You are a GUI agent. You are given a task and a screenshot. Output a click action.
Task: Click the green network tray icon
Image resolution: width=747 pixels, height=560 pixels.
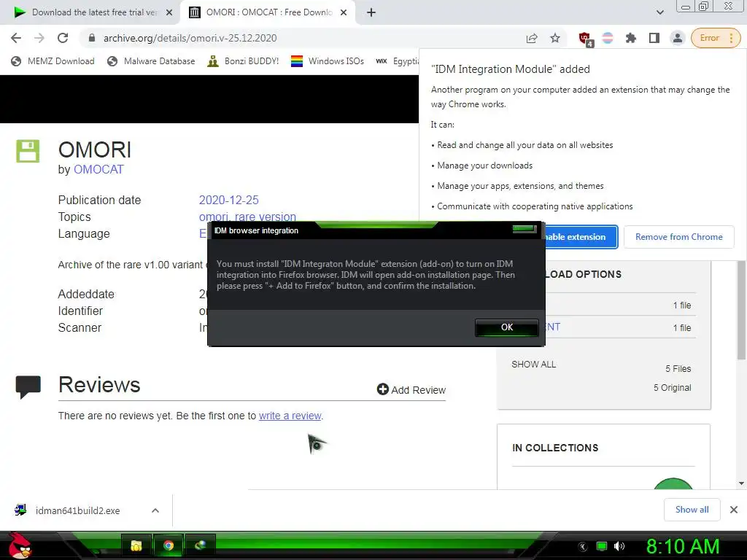[x=602, y=546]
